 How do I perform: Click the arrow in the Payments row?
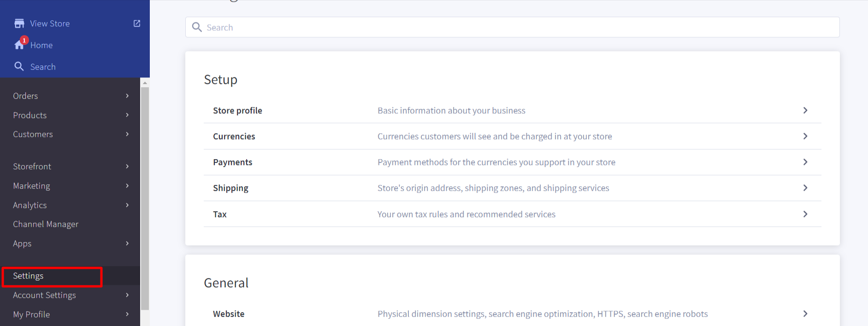(805, 162)
